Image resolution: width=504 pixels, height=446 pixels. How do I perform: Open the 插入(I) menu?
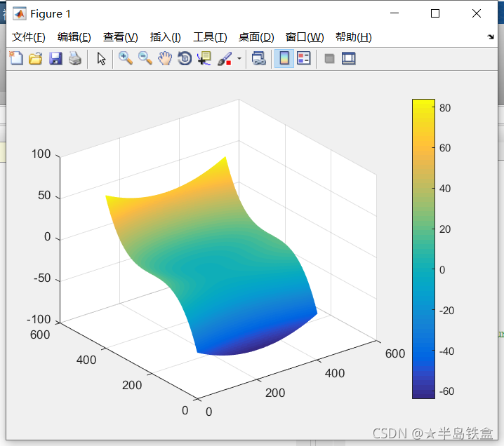pos(165,37)
